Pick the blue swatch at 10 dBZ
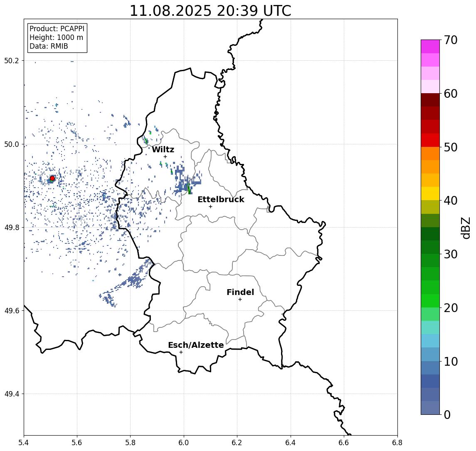476x451 pixels. (430, 367)
